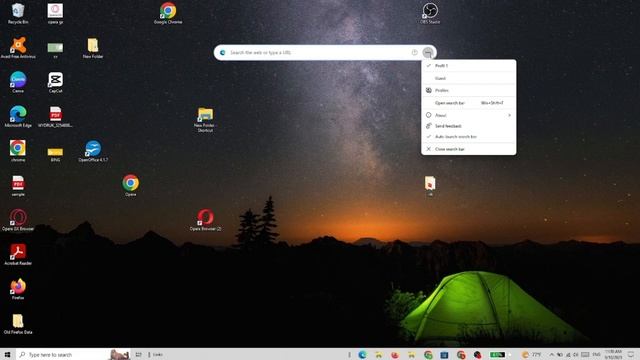Launch the Opera Browser (2) shortcut
640x360 pixels.
coord(205,220)
